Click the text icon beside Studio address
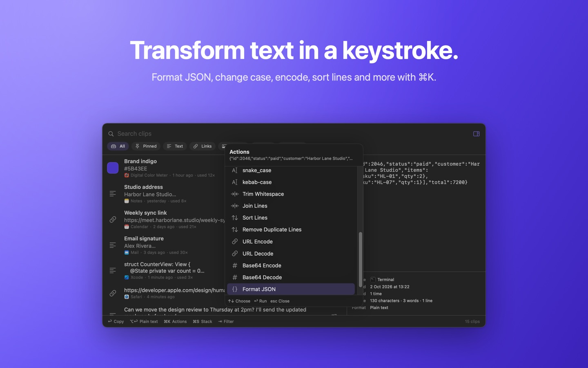Viewport: 588px width, 368px height. (113, 194)
